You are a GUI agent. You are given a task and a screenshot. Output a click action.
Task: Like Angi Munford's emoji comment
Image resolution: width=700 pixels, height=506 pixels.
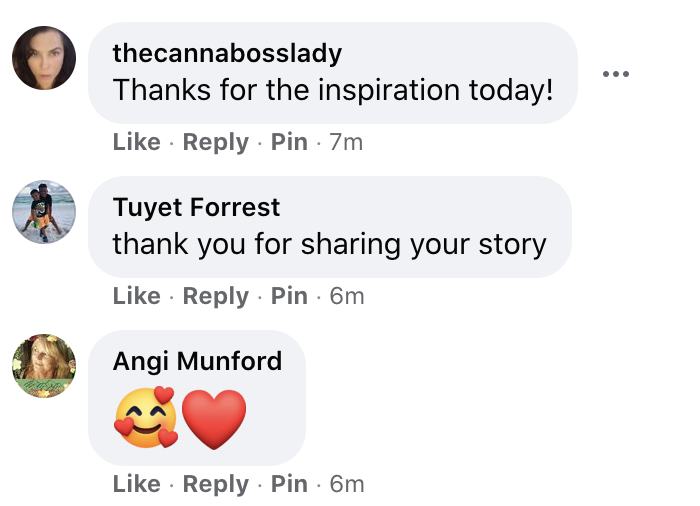pos(136,484)
